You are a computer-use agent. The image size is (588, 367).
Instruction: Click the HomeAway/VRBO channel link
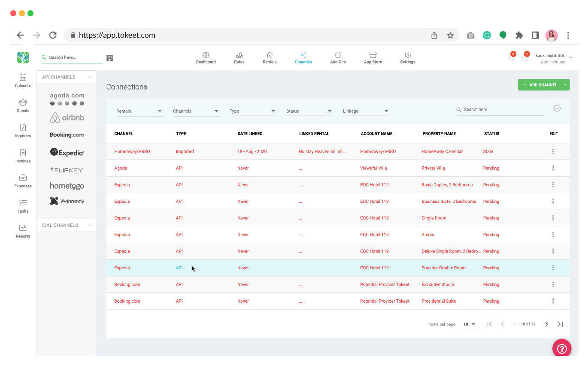tap(132, 151)
